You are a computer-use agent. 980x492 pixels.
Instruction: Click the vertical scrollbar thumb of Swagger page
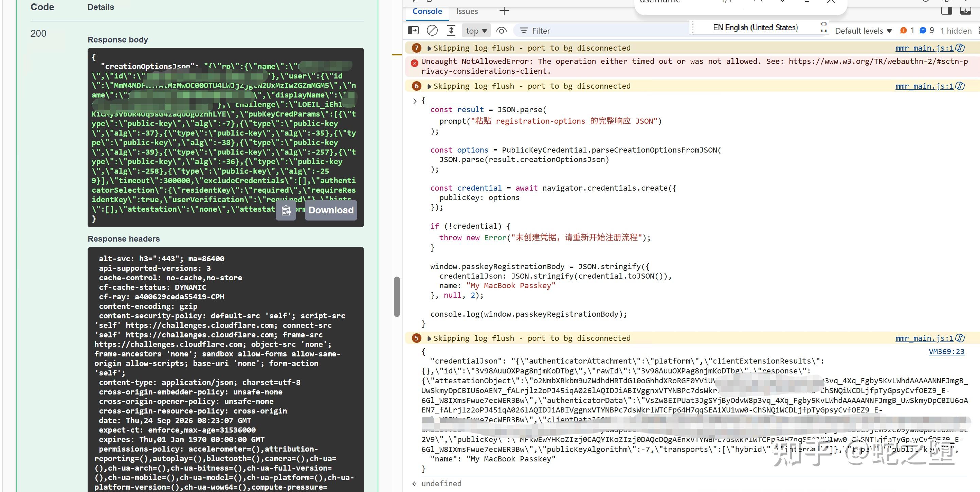397,297
